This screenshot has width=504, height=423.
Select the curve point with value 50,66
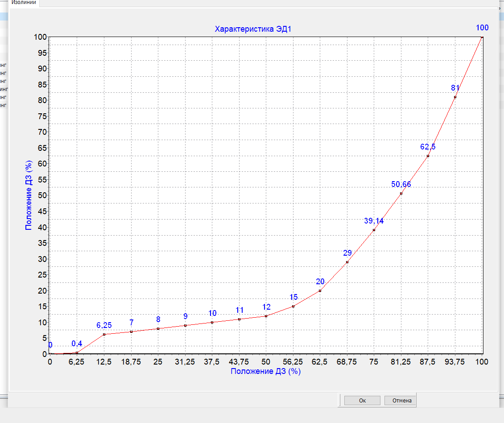click(401, 193)
